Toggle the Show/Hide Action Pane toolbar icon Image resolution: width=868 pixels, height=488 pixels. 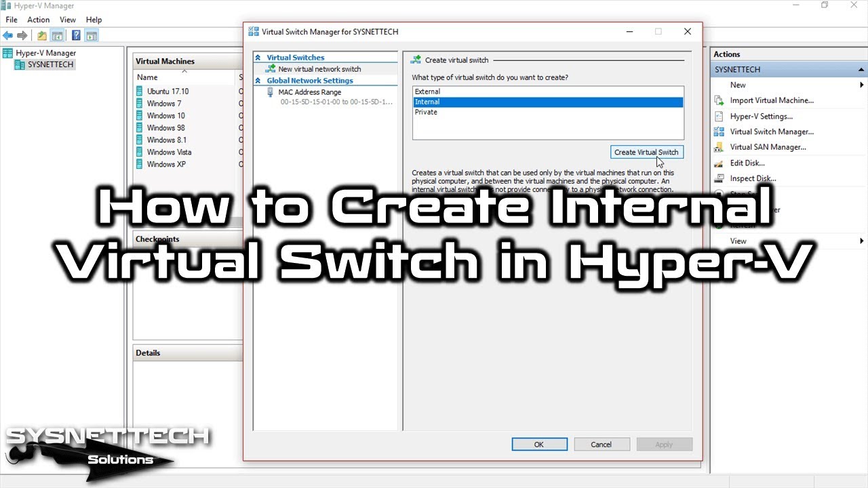tap(92, 35)
